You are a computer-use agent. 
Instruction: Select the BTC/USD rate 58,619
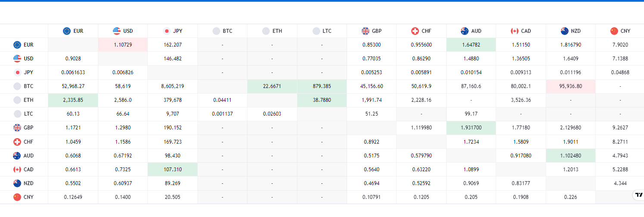(x=123, y=86)
